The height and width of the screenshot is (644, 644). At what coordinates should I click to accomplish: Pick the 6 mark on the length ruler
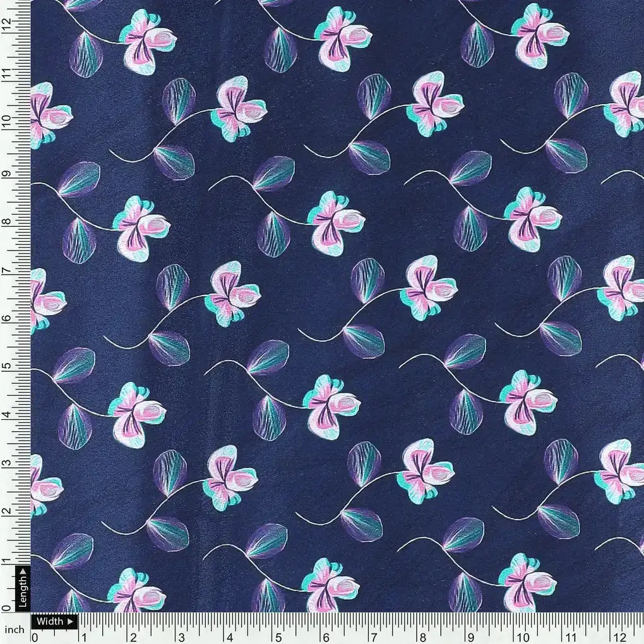(x=6, y=318)
